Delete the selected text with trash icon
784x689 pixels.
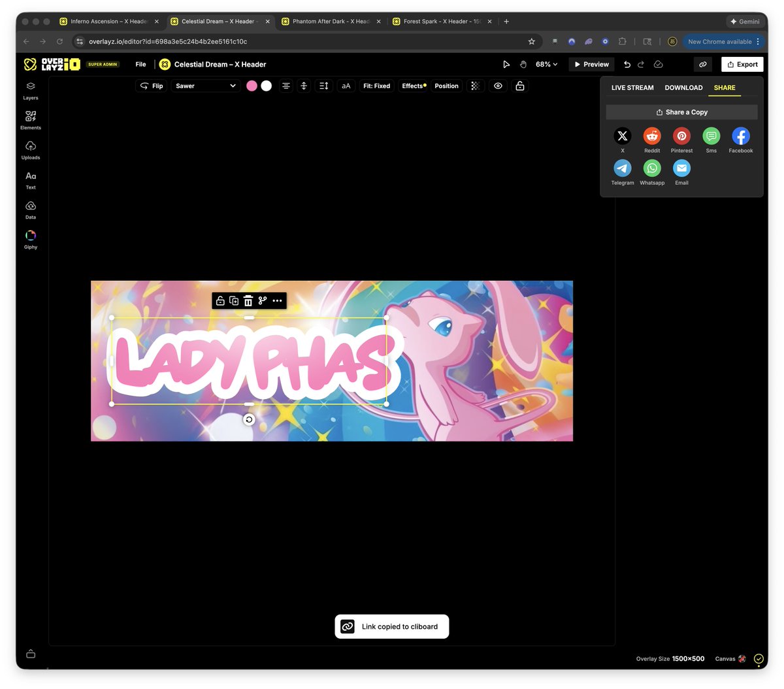pos(248,301)
